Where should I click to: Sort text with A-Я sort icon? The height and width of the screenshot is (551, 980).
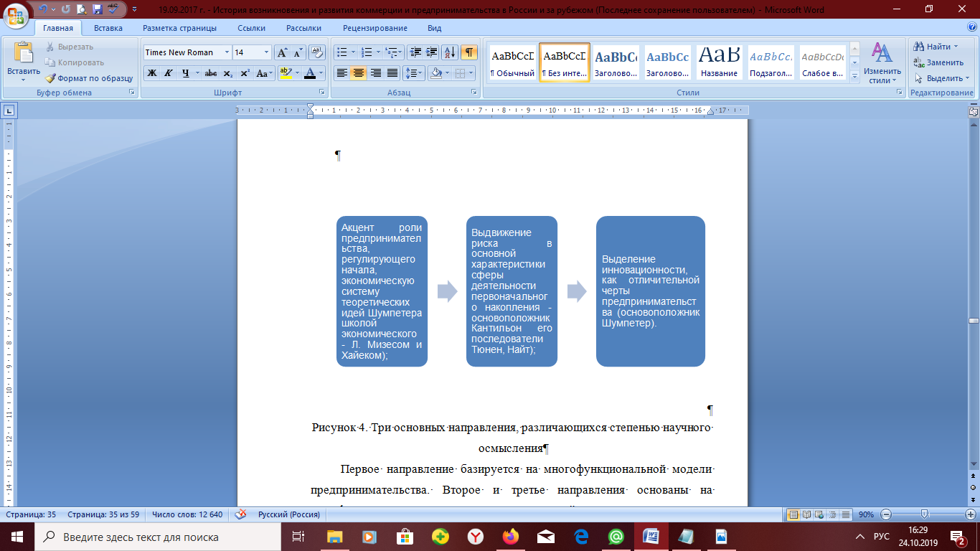450,52
